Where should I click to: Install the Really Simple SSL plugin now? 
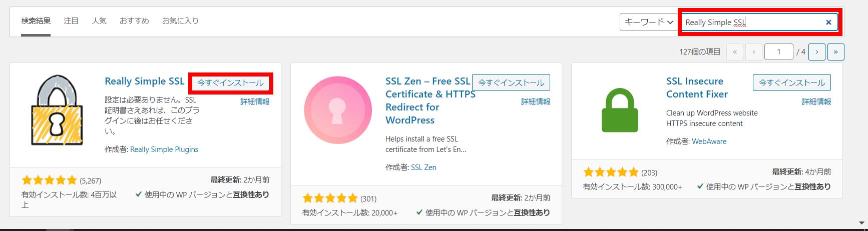click(230, 82)
